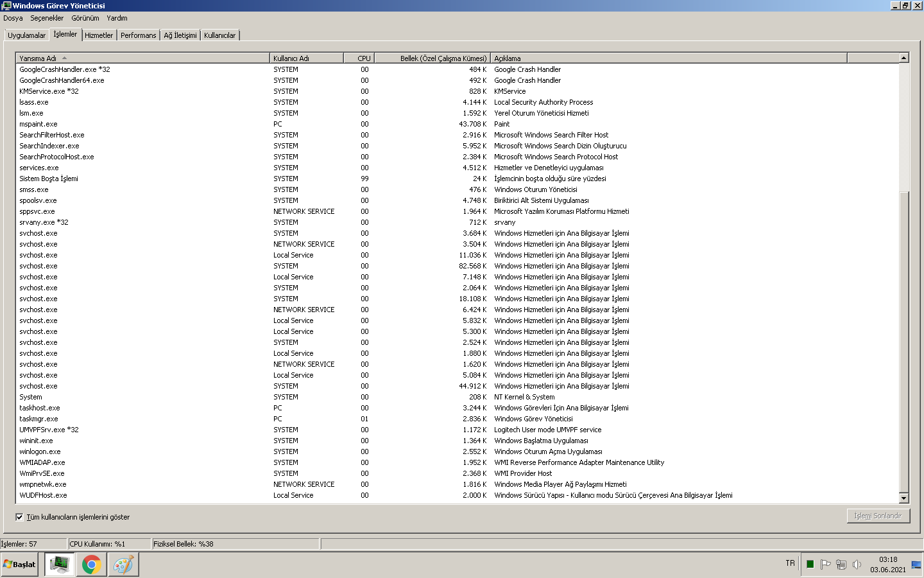Viewport: 924px width, 578px height.
Task: Click the process list scroll down arrow
Action: point(904,498)
